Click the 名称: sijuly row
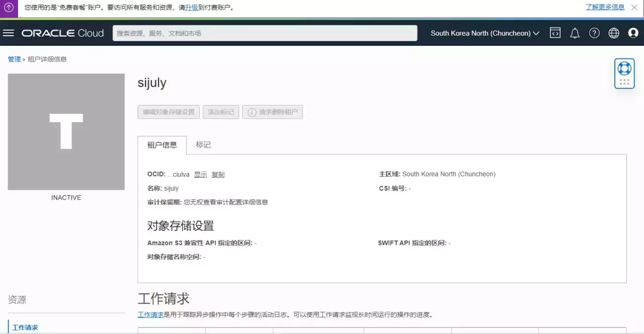This screenshot has width=644, height=334. pos(163,188)
